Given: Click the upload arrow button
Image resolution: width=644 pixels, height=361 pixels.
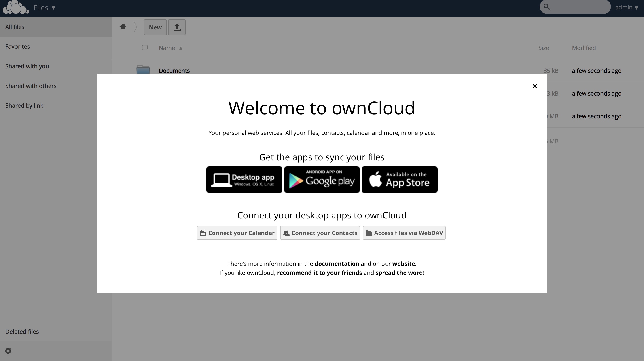Looking at the screenshot, I should (x=177, y=27).
